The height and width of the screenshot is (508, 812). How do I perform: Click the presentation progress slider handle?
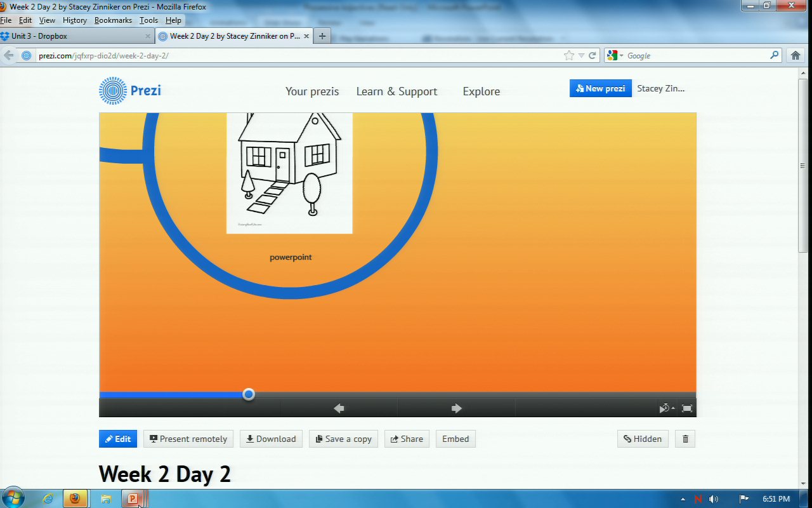pyautogui.click(x=249, y=394)
